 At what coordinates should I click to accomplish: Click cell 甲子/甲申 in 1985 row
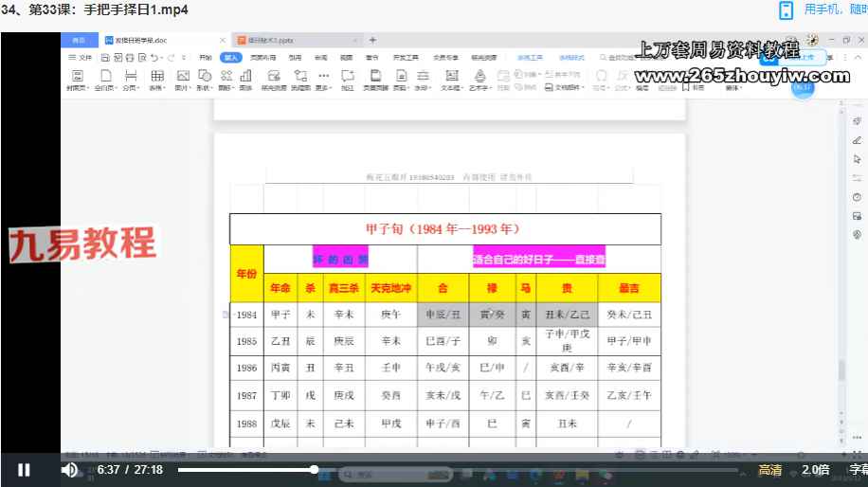(x=629, y=341)
